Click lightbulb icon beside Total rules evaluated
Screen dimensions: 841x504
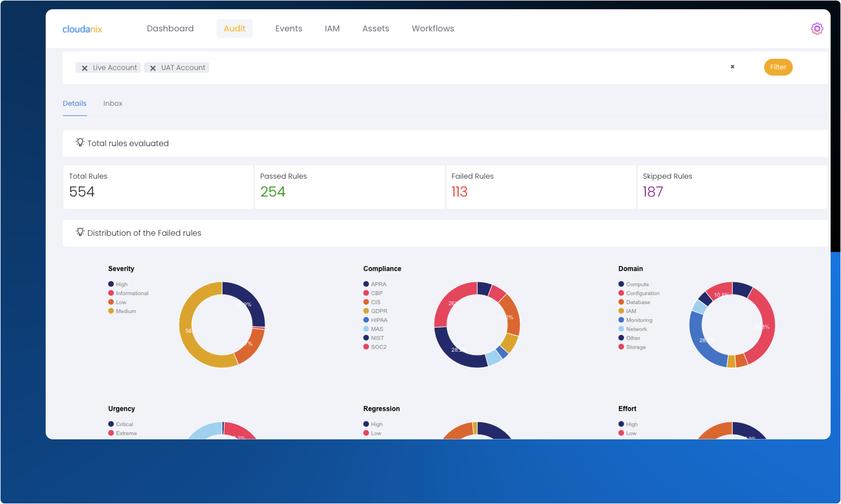(80, 142)
